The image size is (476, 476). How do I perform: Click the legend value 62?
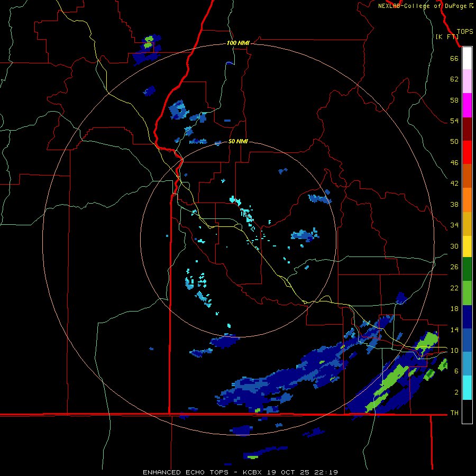tap(454, 79)
